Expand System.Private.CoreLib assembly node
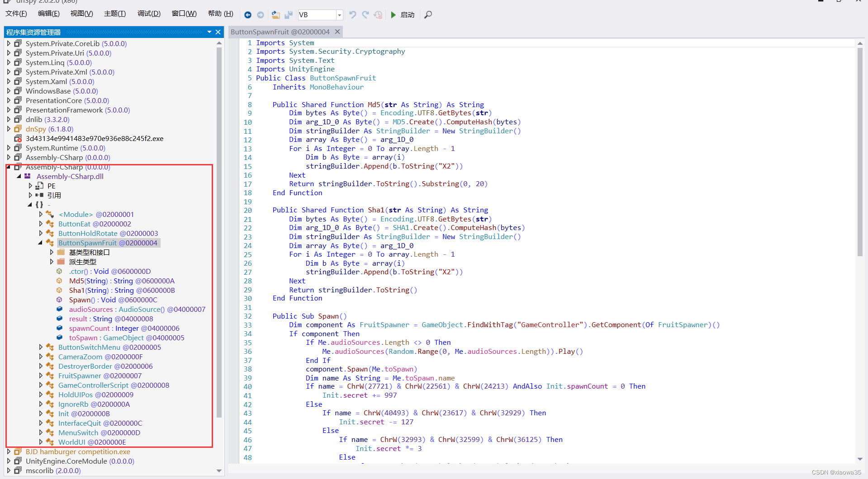Screen dimensions: 868x479 pos(9,43)
